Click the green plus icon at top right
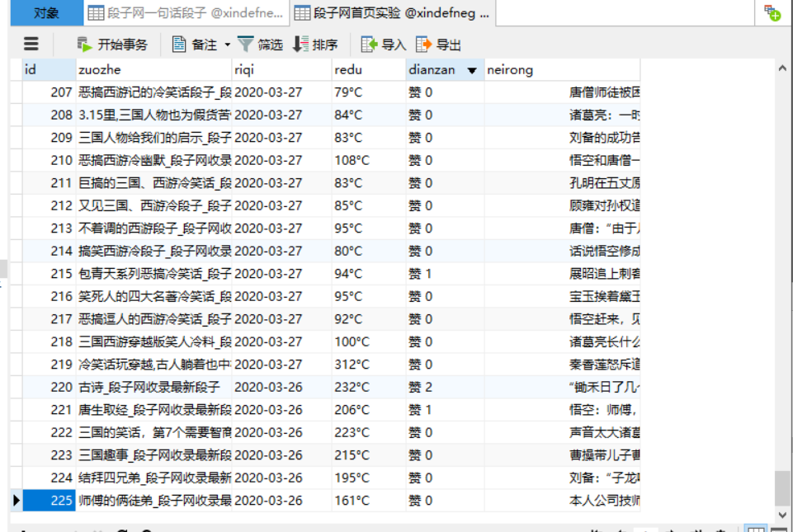Image resolution: width=793 pixels, height=532 pixels. point(772,13)
